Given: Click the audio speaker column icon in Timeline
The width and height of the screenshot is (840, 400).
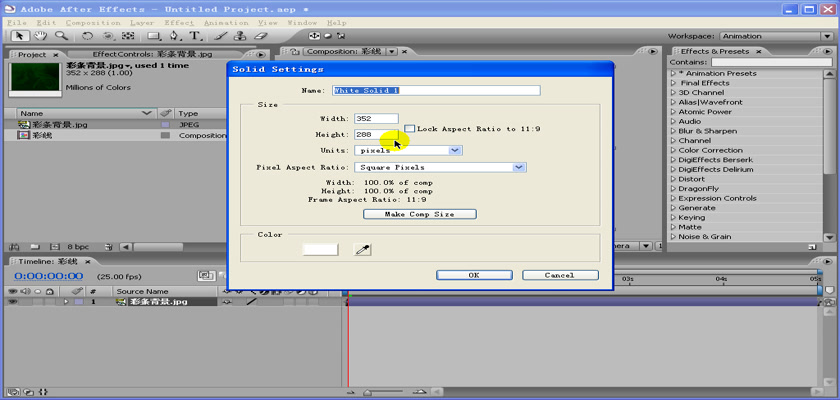Looking at the screenshot, I should pos(25,292).
